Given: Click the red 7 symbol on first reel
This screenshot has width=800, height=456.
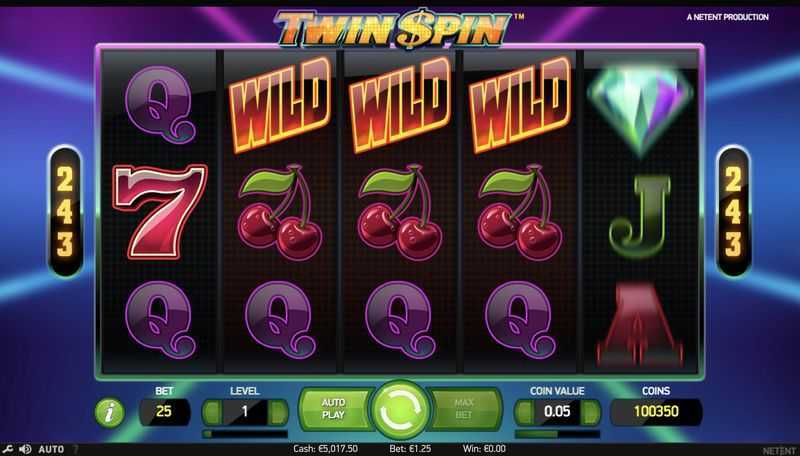Looking at the screenshot, I should (160, 211).
